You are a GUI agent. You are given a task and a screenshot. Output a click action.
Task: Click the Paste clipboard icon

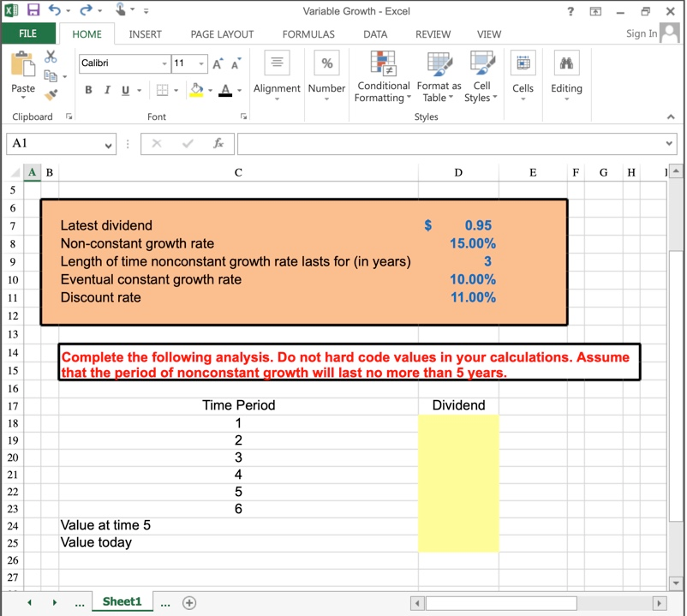pos(23,72)
